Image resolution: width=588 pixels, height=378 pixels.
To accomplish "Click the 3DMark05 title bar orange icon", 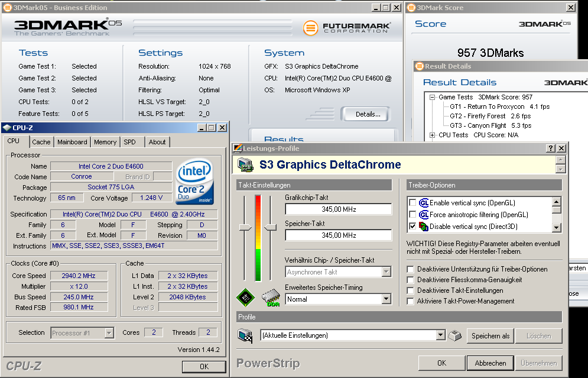I will point(7,8).
